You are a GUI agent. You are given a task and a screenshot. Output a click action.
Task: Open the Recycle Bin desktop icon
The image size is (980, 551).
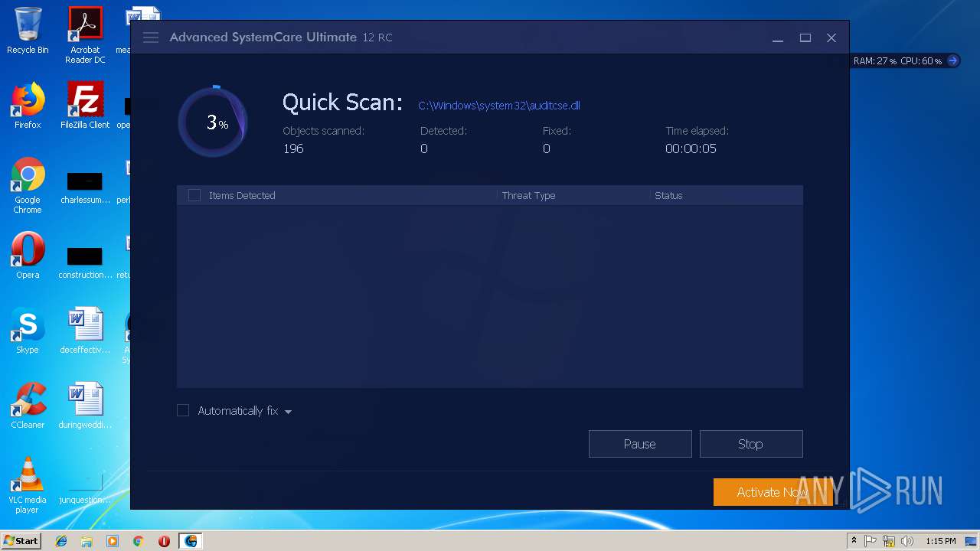click(28, 31)
